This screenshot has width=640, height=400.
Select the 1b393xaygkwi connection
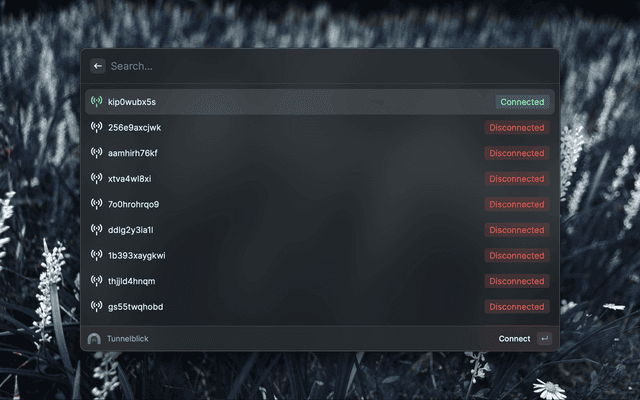point(320,256)
